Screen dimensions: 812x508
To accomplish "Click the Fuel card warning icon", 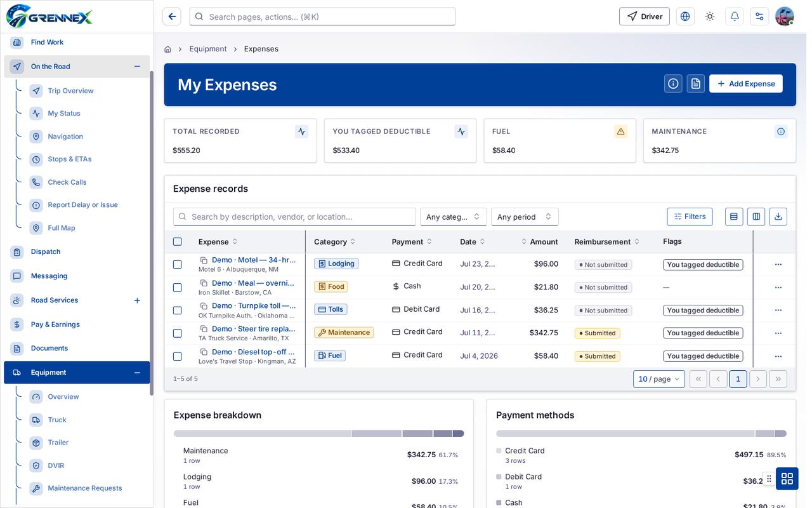I will [621, 131].
